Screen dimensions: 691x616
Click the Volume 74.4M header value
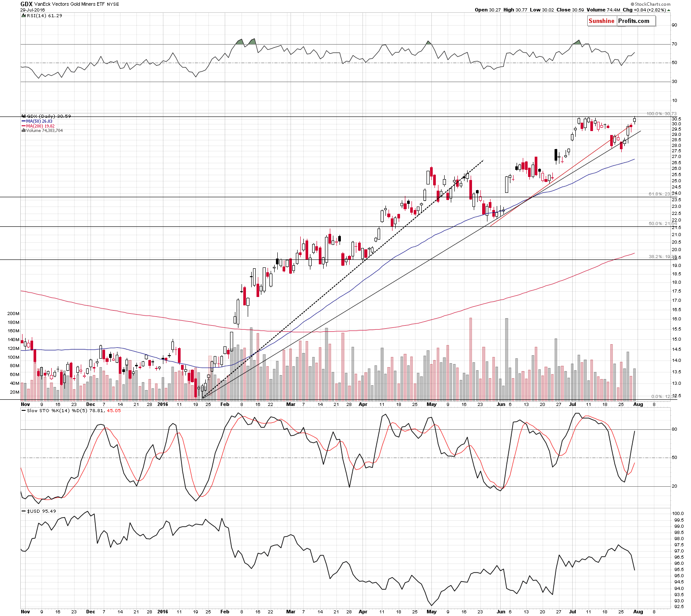click(x=603, y=10)
